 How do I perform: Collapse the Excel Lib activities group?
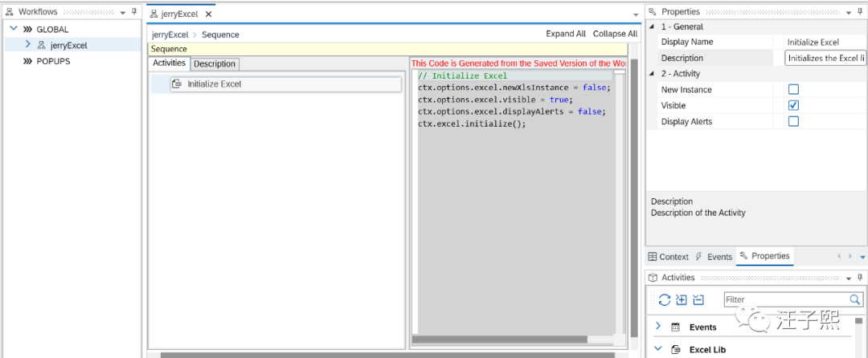pos(658,348)
